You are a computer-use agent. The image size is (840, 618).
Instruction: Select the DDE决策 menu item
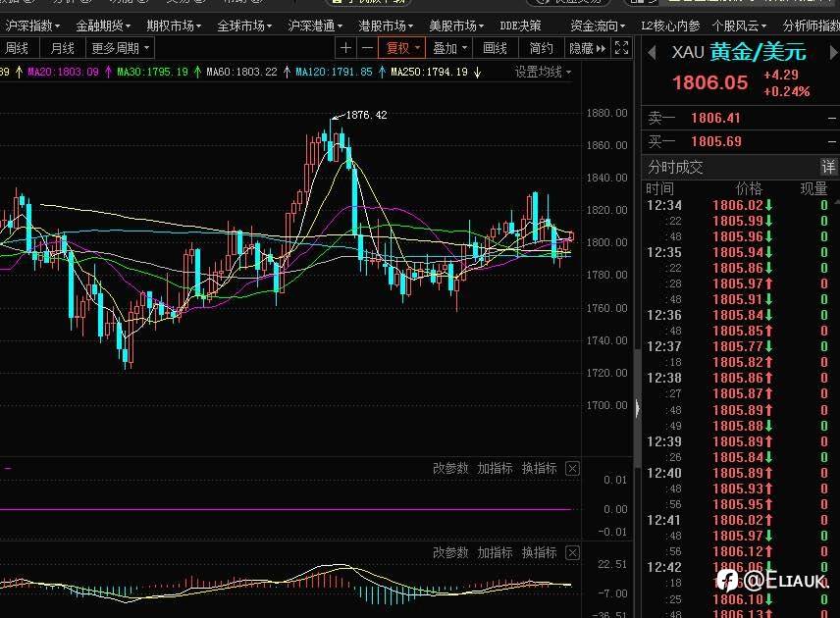click(520, 26)
